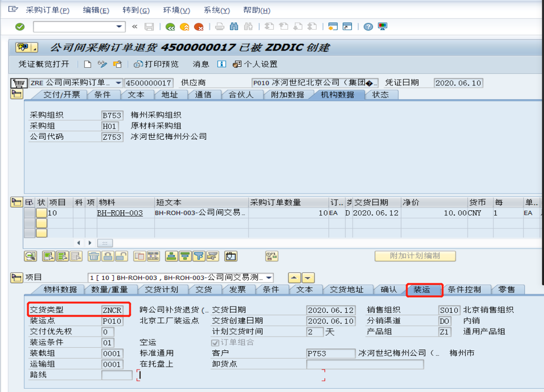544x392 pixels.
Task: Open the command field dropdown
Action: pyautogui.click(x=119, y=27)
